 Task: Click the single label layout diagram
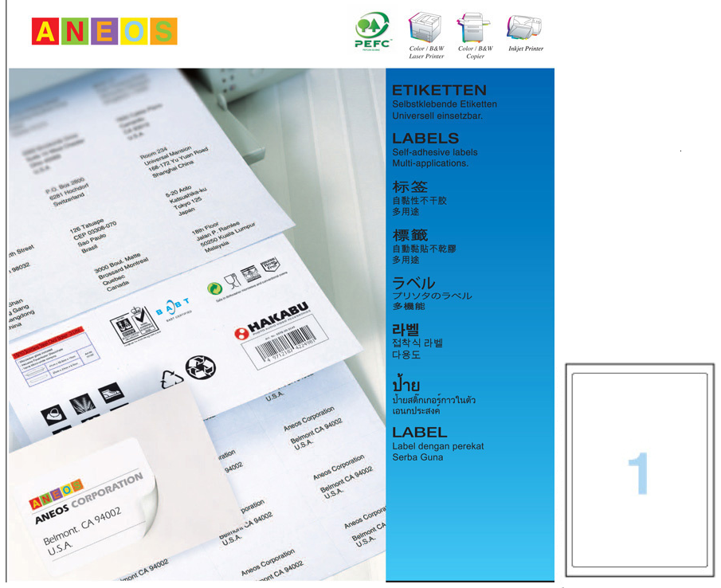click(x=640, y=470)
